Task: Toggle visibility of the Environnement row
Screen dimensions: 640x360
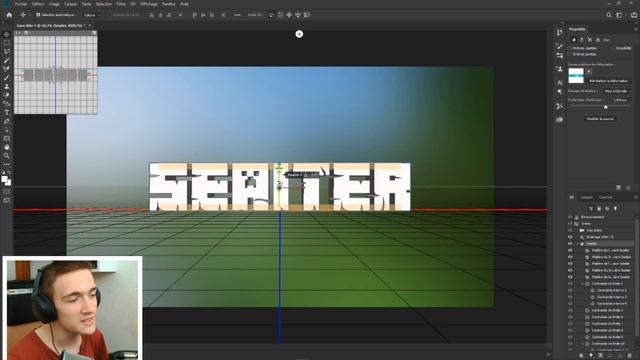Action: point(570,217)
